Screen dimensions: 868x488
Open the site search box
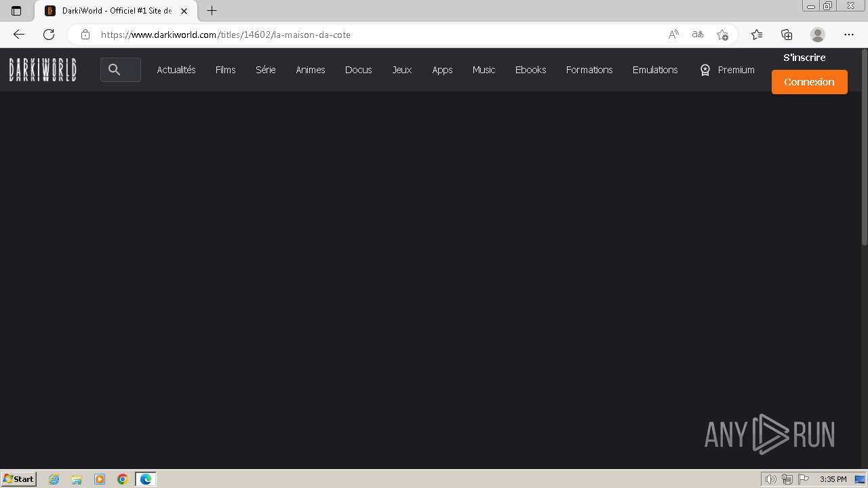tap(121, 70)
